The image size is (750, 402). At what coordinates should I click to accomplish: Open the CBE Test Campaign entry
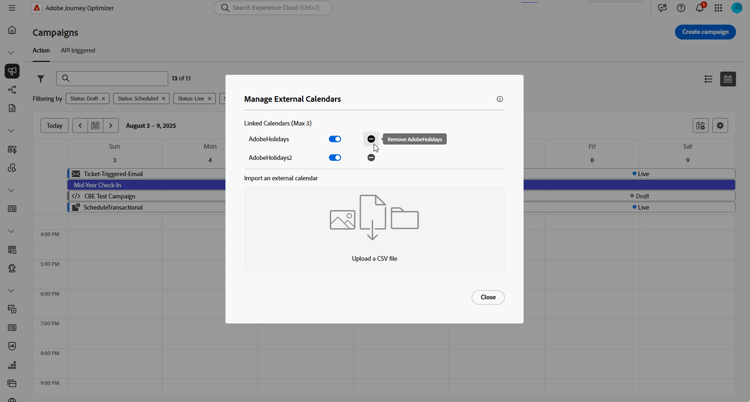[x=110, y=196]
